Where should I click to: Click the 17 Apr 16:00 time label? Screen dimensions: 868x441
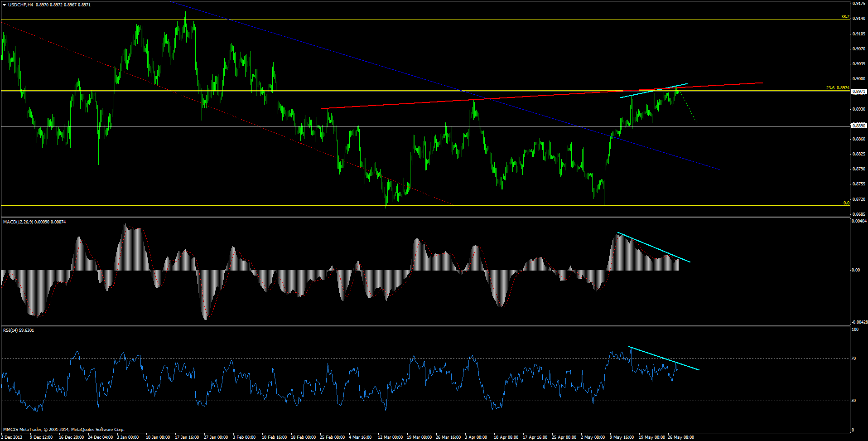click(535, 437)
